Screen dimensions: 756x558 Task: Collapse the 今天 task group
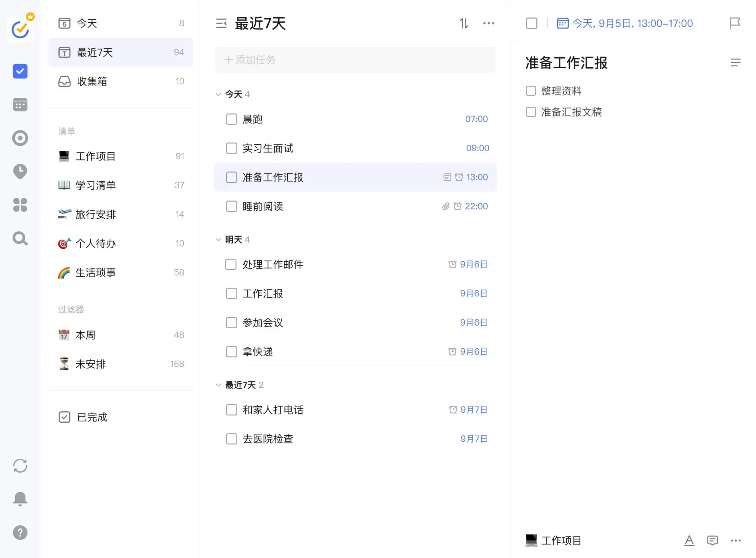click(x=219, y=94)
